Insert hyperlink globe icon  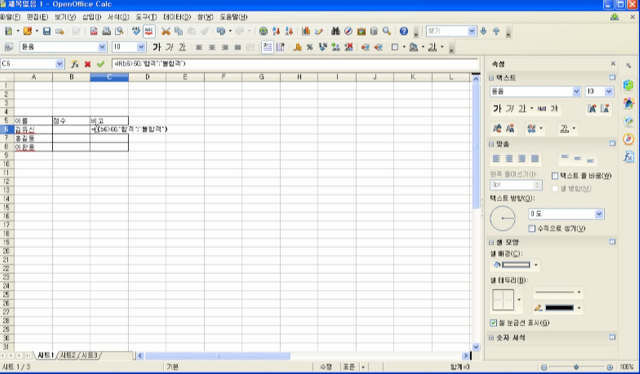click(263, 31)
